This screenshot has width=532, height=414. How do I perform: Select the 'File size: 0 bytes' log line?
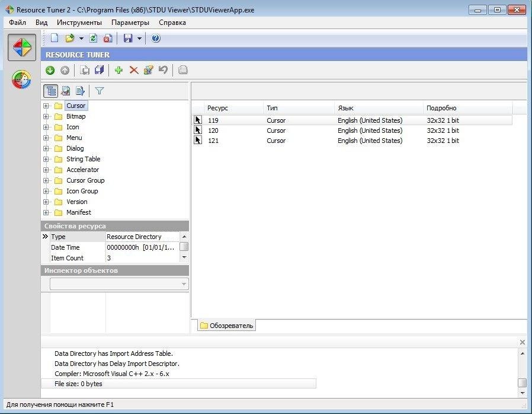click(x=178, y=384)
